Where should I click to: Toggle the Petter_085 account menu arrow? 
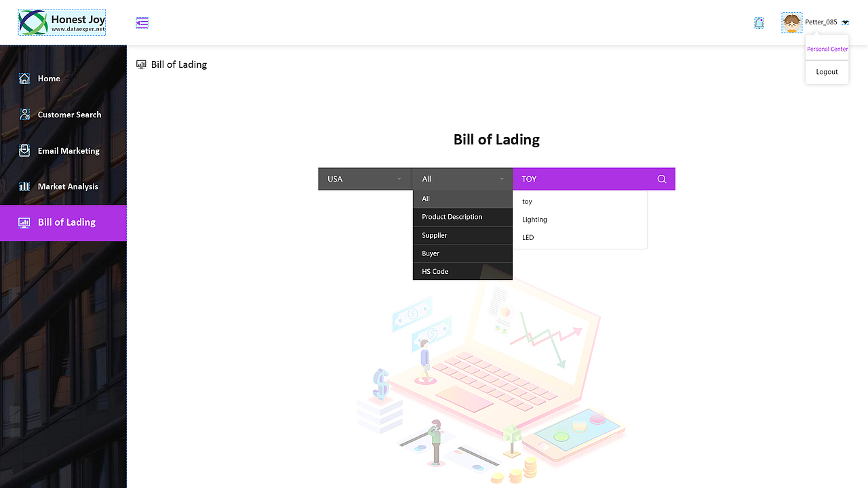(845, 23)
